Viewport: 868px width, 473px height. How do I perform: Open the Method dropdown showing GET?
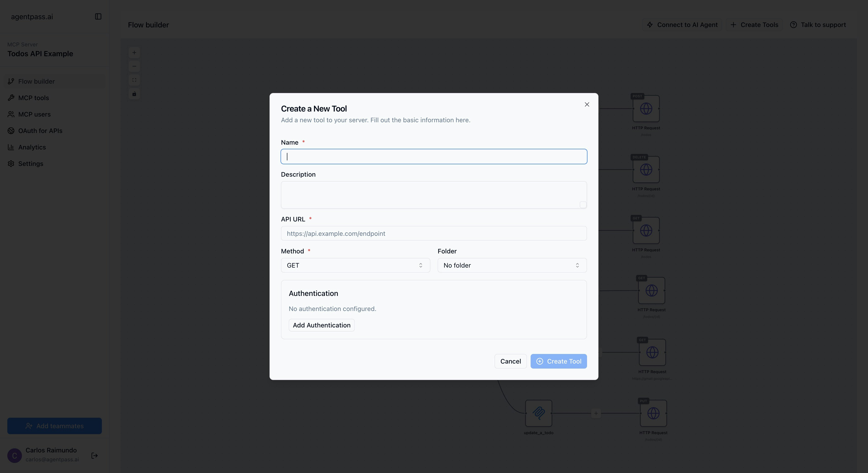[355, 265]
